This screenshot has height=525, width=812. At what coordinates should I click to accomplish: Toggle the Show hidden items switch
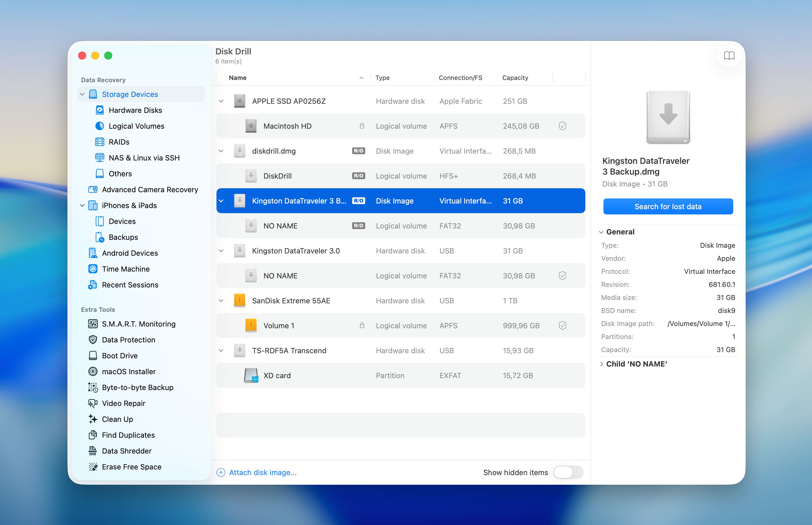click(x=568, y=473)
